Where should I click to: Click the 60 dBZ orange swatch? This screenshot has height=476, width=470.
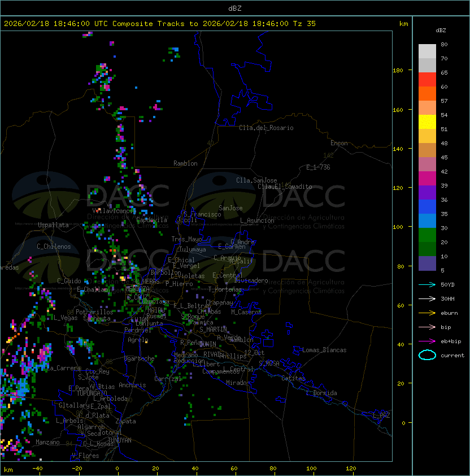[x=427, y=93]
